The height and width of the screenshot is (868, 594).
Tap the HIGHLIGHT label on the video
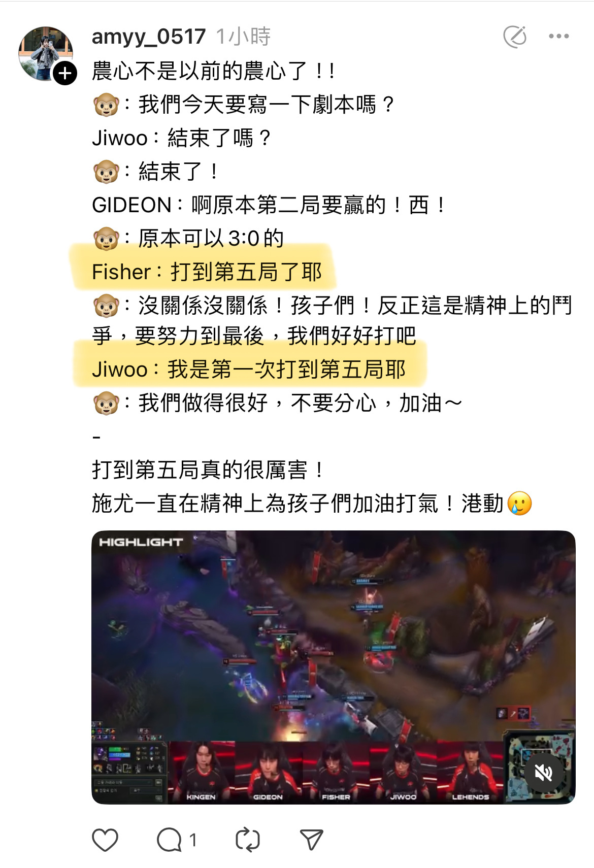(x=141, y=542)
